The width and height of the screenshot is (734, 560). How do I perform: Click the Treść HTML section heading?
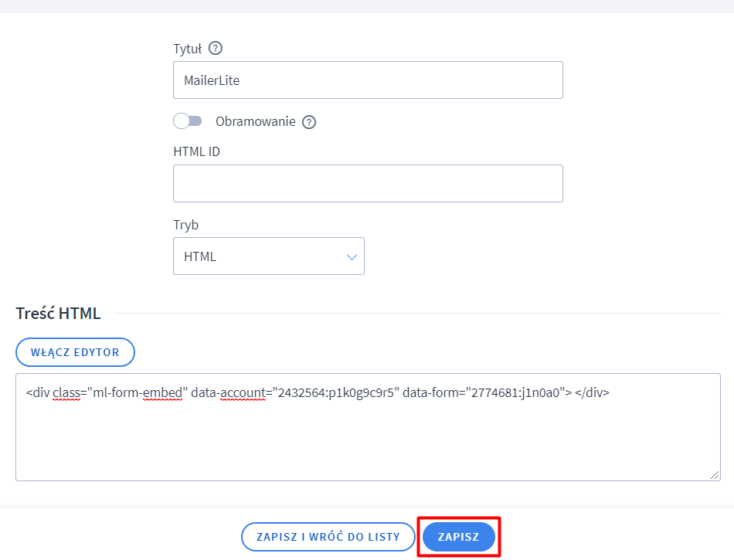click(59, 313)
